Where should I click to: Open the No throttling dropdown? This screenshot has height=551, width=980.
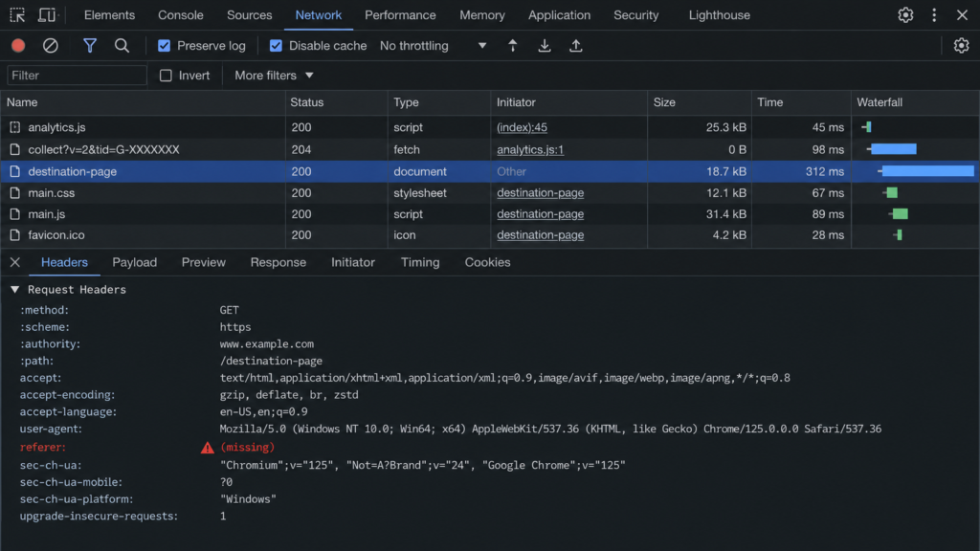point(433,46)
